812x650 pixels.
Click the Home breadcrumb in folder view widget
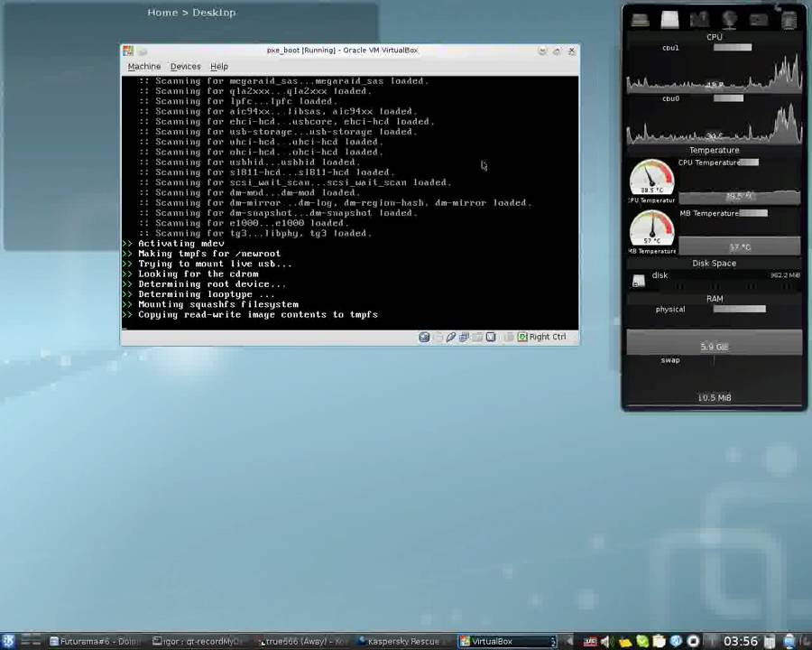pyautogui.click(x=162, y=13)
